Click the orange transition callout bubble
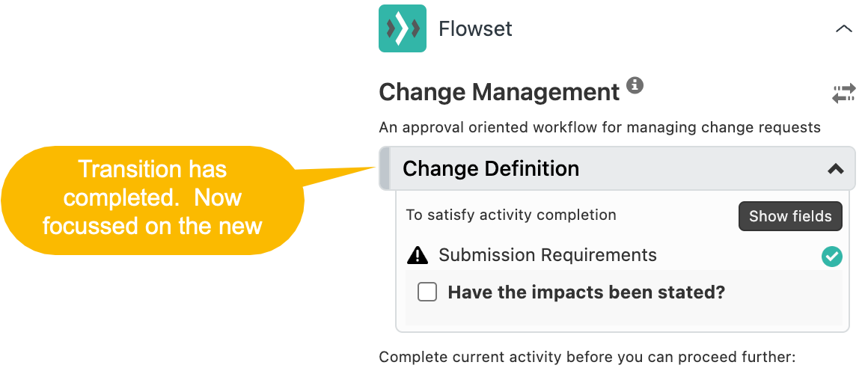This screenshot has width=868, height=380. pyautogui.click(x=153, y=199)
